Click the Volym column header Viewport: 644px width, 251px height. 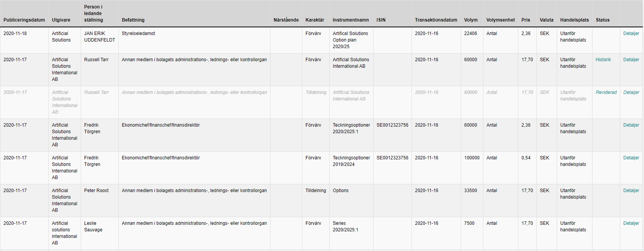coord(471,20)
